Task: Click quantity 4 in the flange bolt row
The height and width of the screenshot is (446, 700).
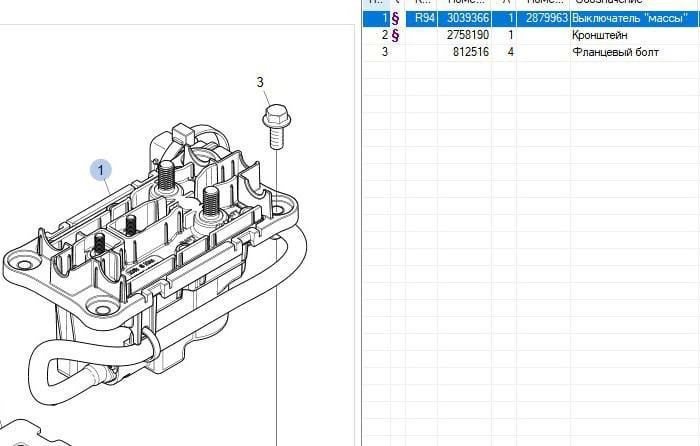Action: click(x=510, y=52)
